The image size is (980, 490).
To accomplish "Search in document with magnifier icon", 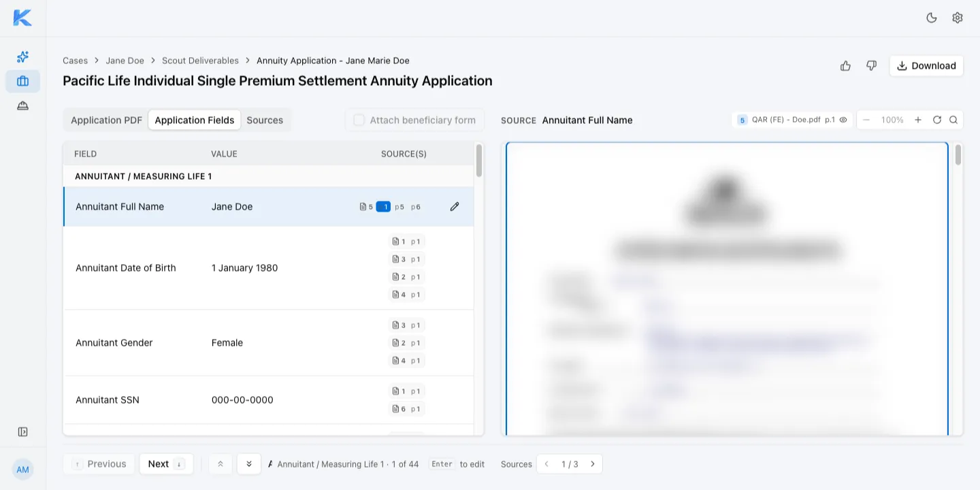I will (953, 120).
